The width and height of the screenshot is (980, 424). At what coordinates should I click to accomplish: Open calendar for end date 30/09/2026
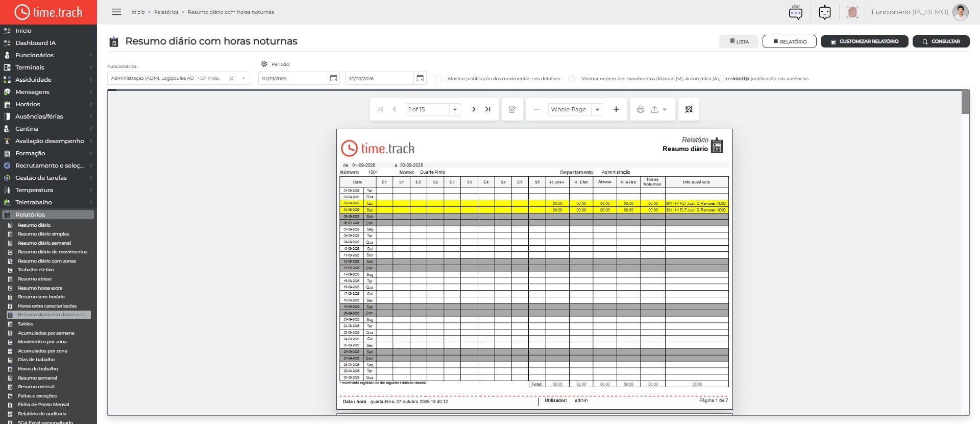pos(420,78)
